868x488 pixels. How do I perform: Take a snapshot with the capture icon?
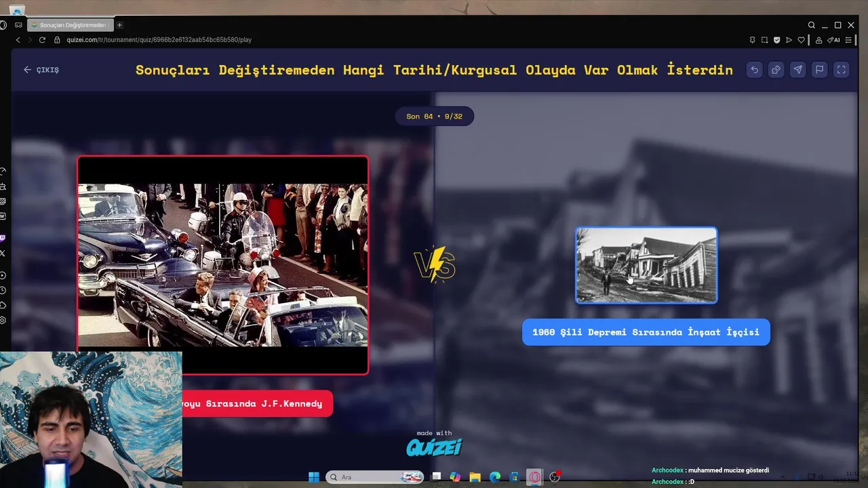tap(764, 40)
